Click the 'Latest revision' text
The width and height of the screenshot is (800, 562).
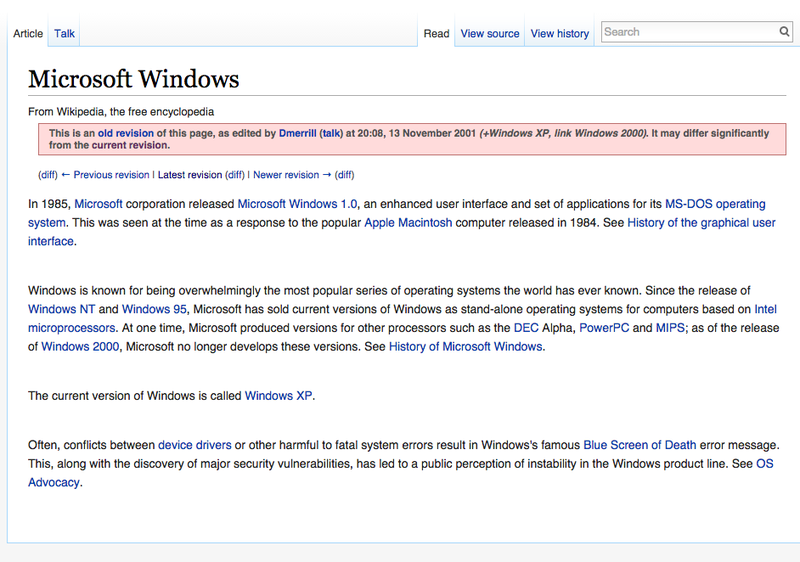(190, 175)
